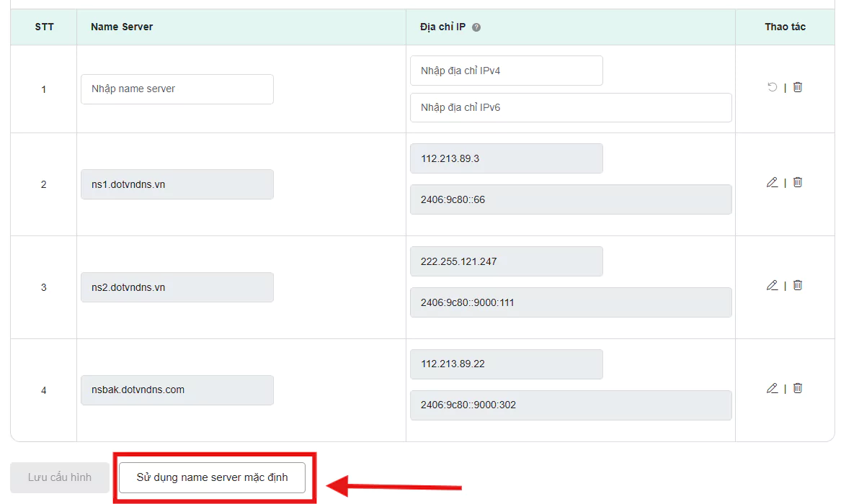Select the 222.255.121.247 IPv4 field
The image size is (859, 504).
point(506,261)
